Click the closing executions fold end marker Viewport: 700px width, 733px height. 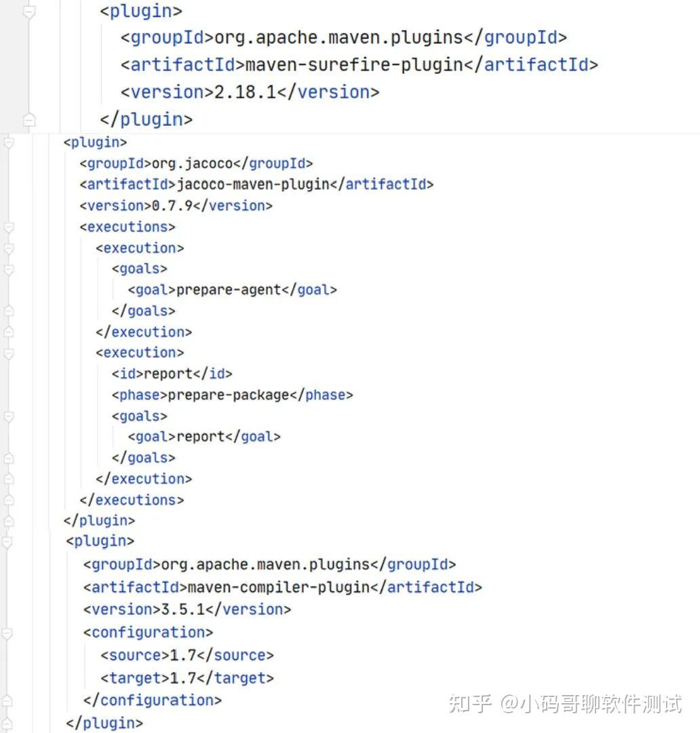[8, 500]
